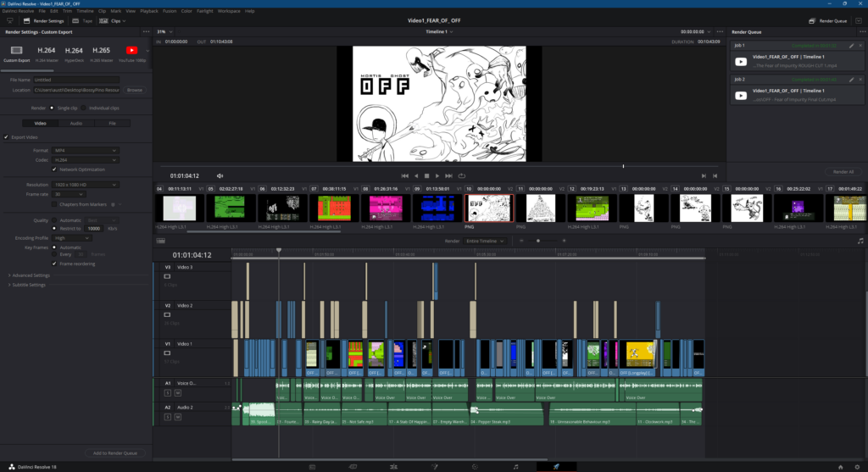Expand the Advanced Settings section
Image resolution: width=868 pixels, height=472 pixels.
pos(31,275)
